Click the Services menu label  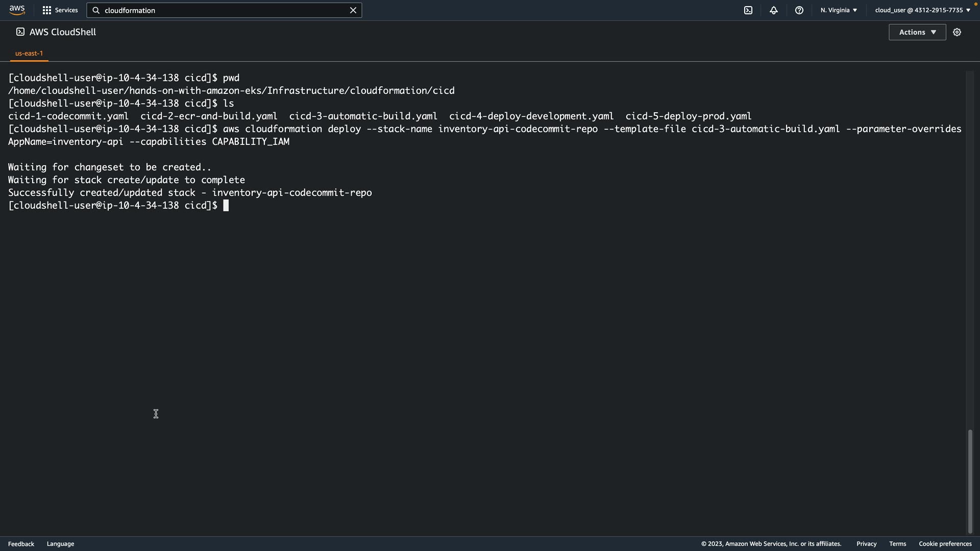click(x=66, y=10)
